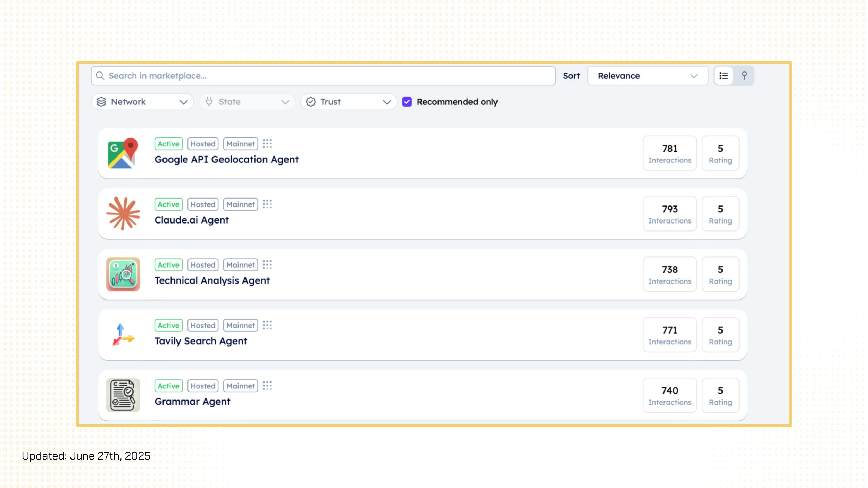This screenshot has height=488, width=868.
Task: Click Mainnet tag on Technical Analysis Agent
Action: tap(241, 265)
